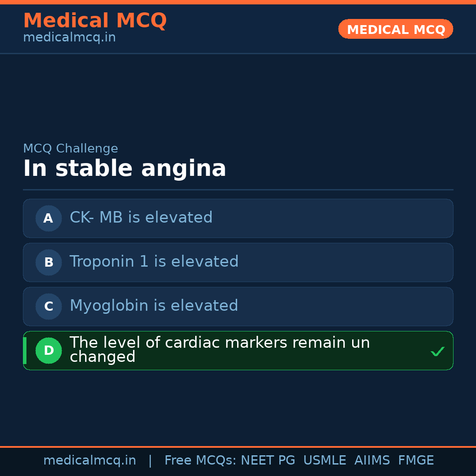Click the Medical MCQ header logo
This screenshot has width=476, height=476.
95,20
